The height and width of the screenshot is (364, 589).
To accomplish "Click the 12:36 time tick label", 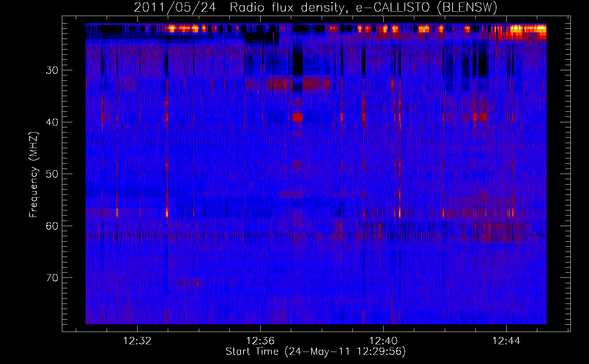I will click(260, 341).
